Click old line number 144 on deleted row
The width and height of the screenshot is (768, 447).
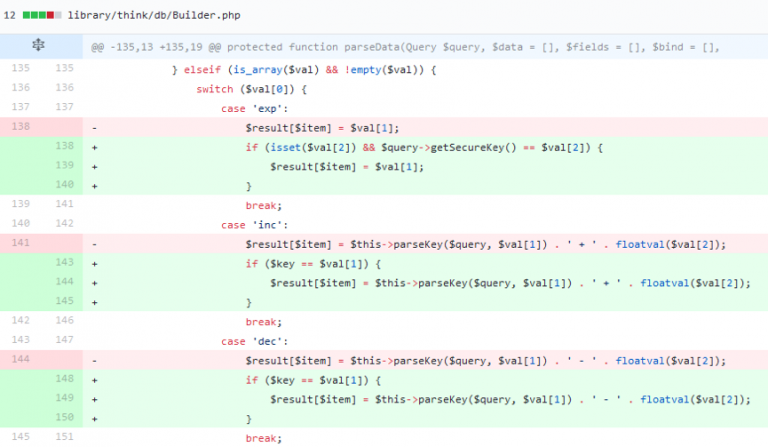coord(21,360)
